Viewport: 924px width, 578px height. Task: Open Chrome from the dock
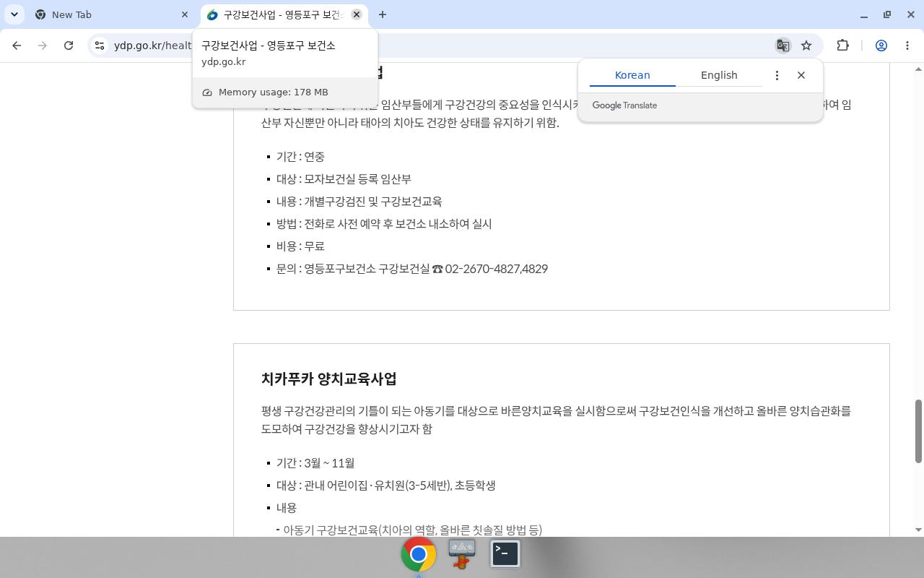point(419,554)
